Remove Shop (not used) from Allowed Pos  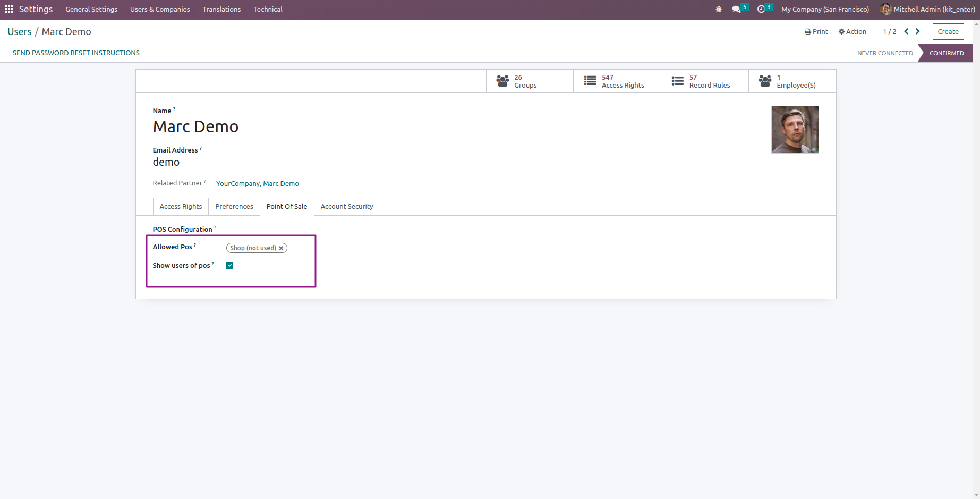pos(281,248)
